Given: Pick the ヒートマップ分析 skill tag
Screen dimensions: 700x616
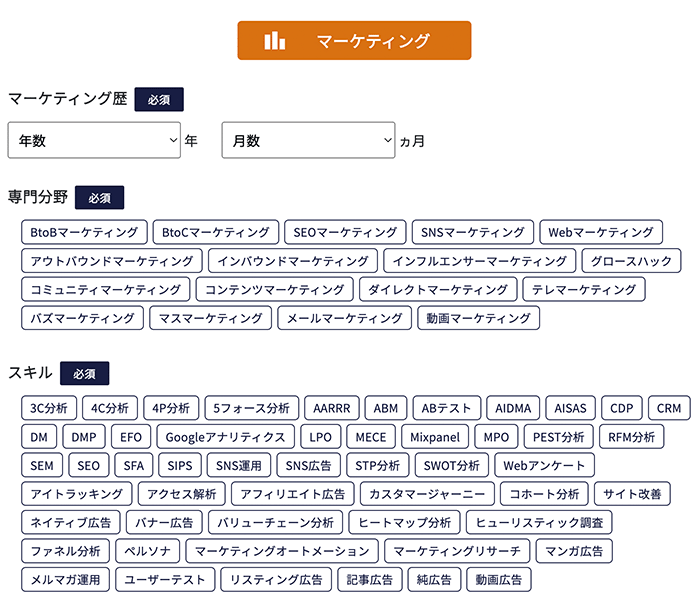Looking at the screenshot, I should click(x=404, y=522).
